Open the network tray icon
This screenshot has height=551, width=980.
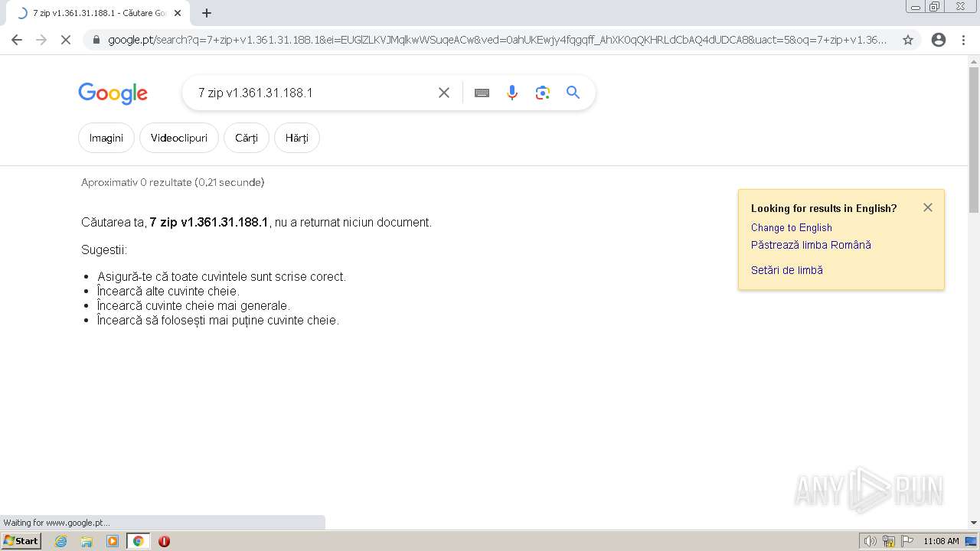point(889,541)
